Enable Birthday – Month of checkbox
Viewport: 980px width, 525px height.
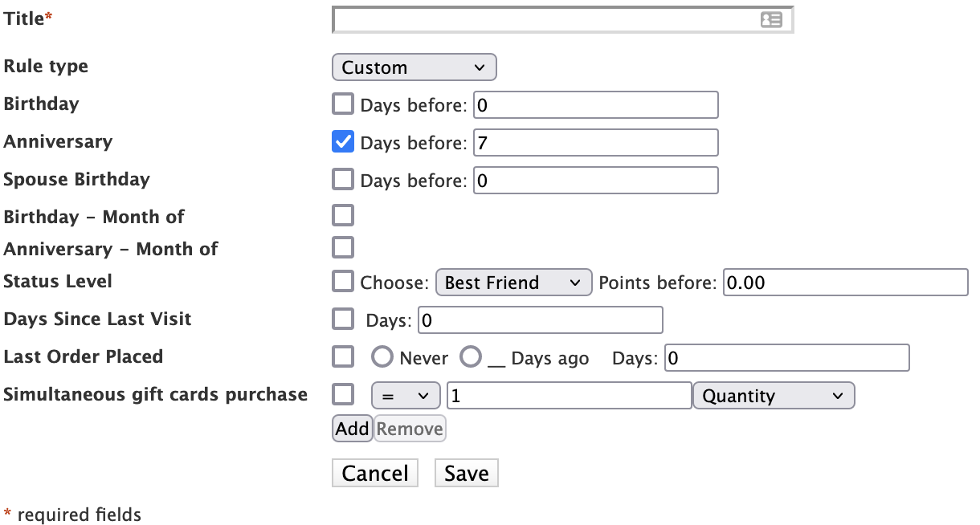click(x=343, y=215)
